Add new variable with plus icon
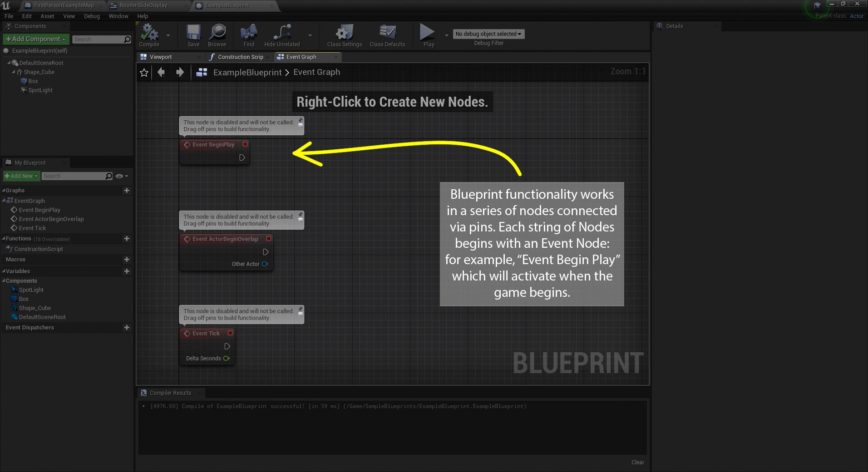868x472 pixels. tap(127, 271)
